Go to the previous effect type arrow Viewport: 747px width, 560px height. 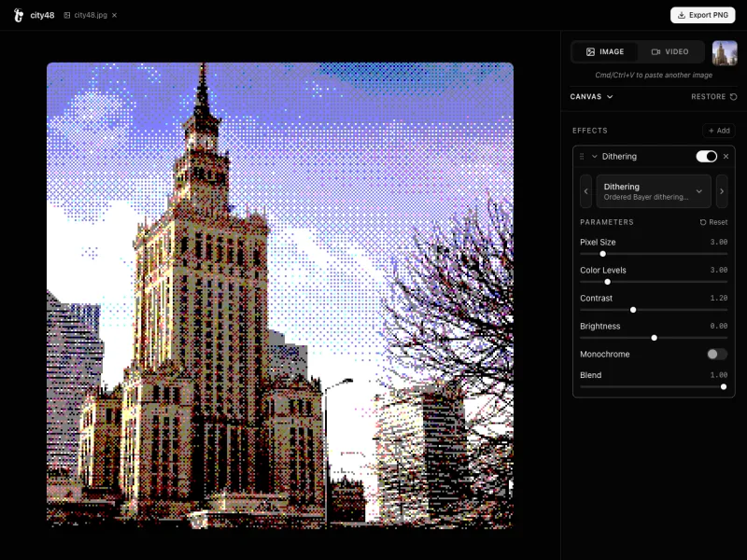[x=586, y=191]
